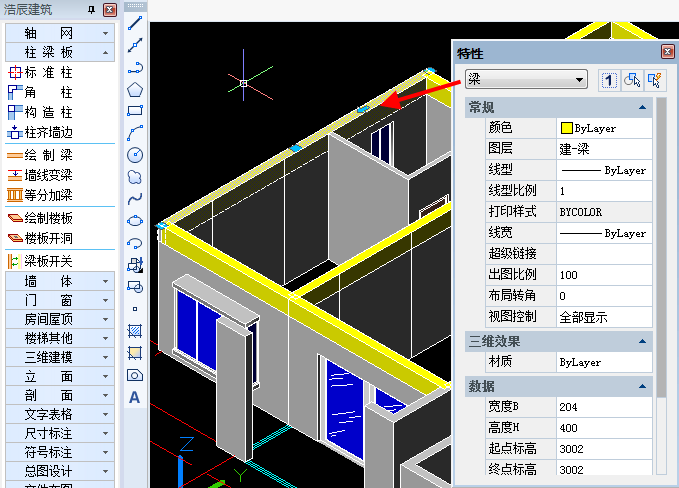679x488 pixels.
Task: Expand the 轴网 menu section
Action: pos(60,33)
